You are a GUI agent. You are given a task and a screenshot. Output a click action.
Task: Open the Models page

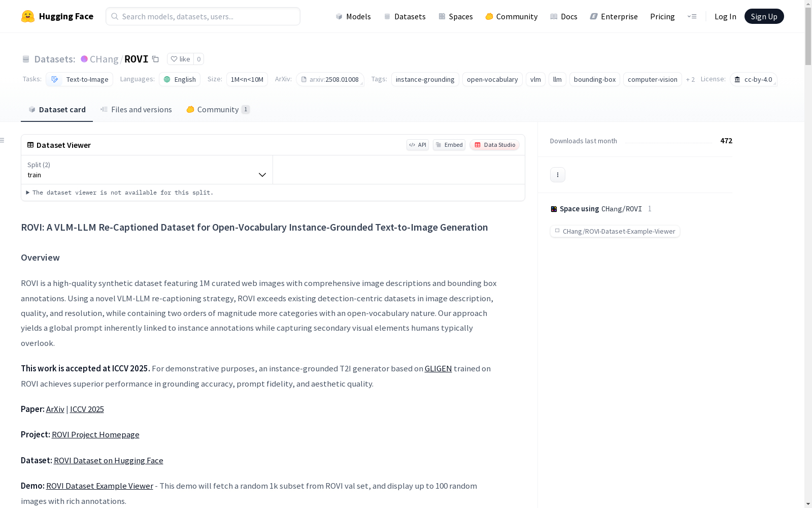[x=353, y=16]
